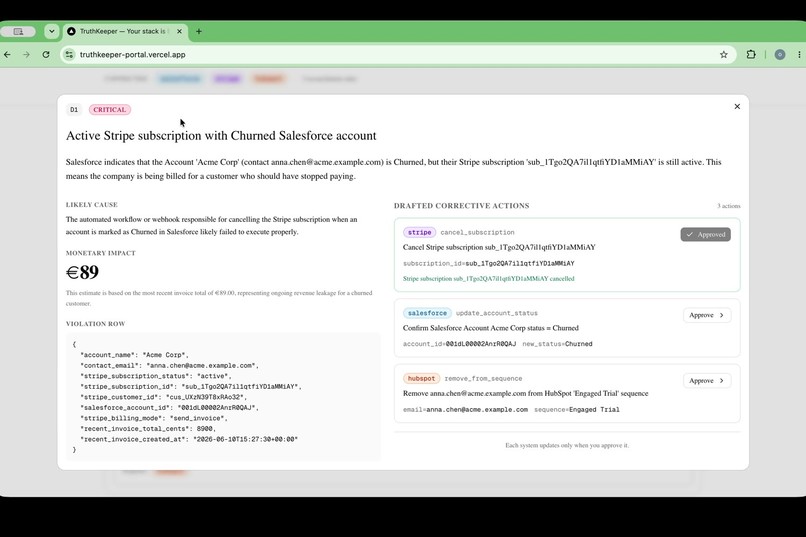
Task: Click the LIKELY CAUSE heading
Action: tap(91, 205)
